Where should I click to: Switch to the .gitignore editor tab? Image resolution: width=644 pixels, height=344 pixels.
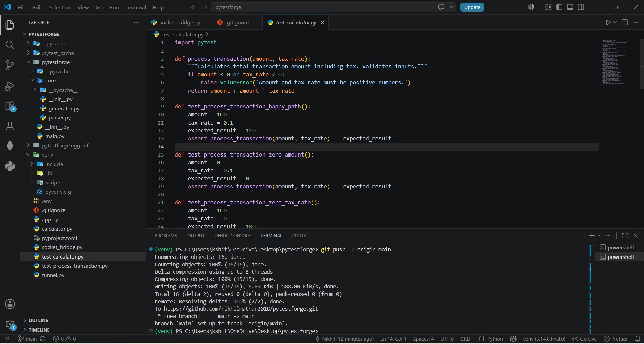pos(237,22)
